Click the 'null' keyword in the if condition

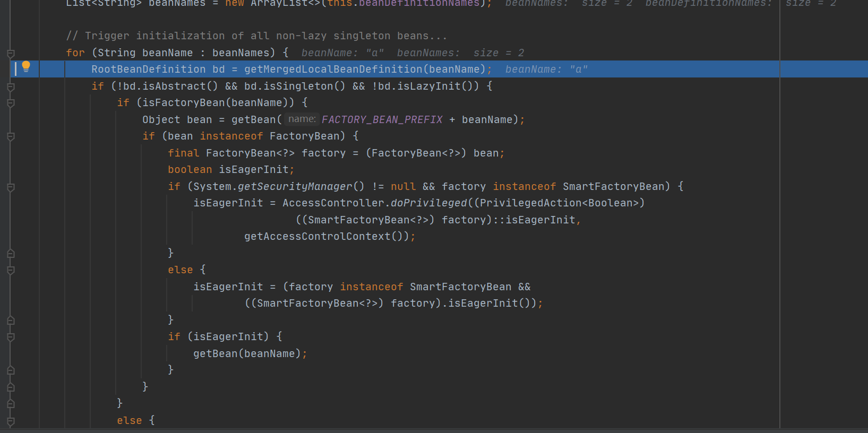403,187
